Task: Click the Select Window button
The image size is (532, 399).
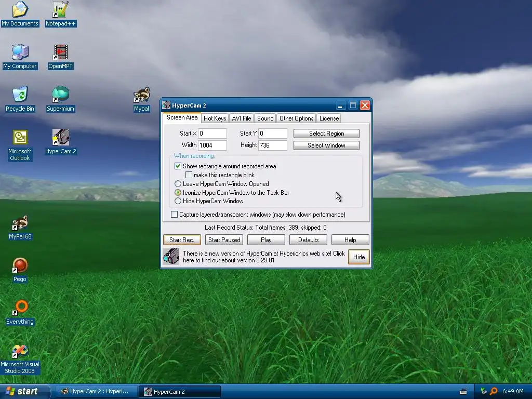Action: click(x=326, y=145)
